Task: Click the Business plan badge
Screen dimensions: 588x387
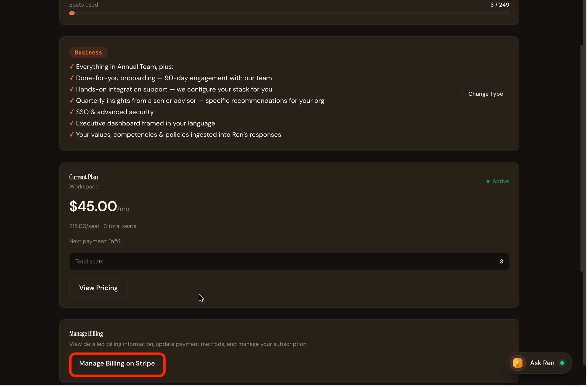Action: [x=89, y=53]
